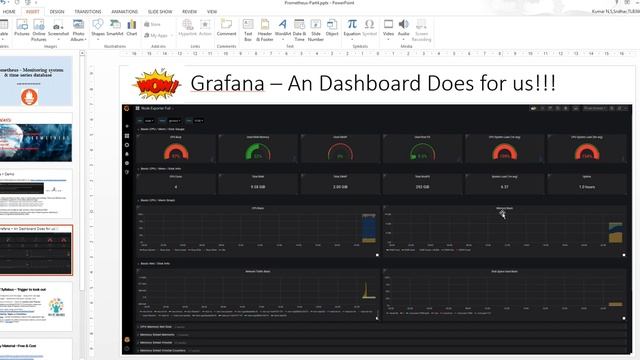Image resolution: width=640 pixels, height=360 pixels.
Task: Open the REVIEW tab
Action: tap(189, 12)
